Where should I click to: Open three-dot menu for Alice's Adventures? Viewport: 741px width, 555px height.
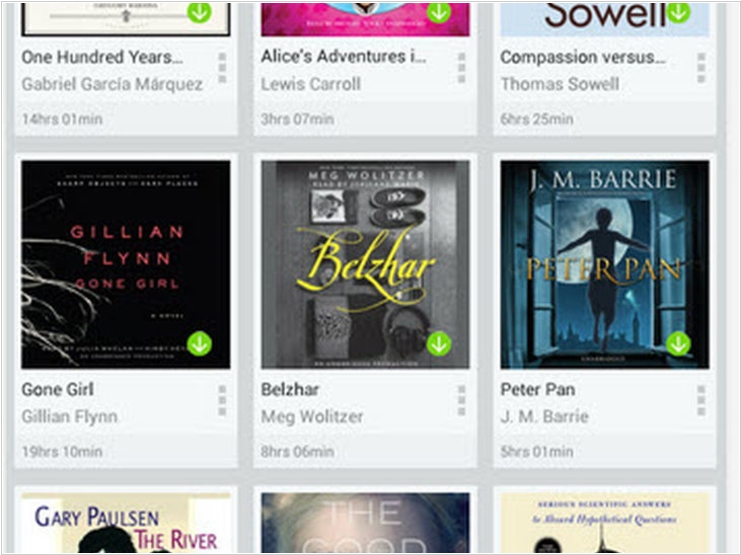(462, 68)
